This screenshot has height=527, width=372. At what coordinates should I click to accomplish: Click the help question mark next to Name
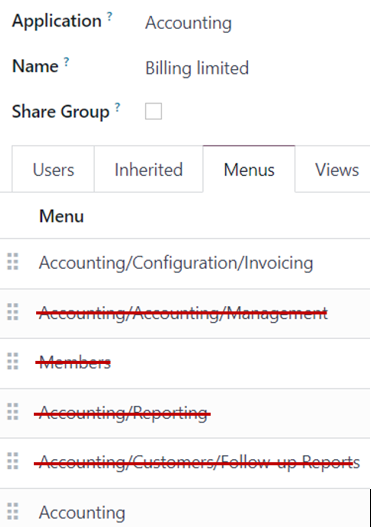pyautogui.click(x=67, y=62)
